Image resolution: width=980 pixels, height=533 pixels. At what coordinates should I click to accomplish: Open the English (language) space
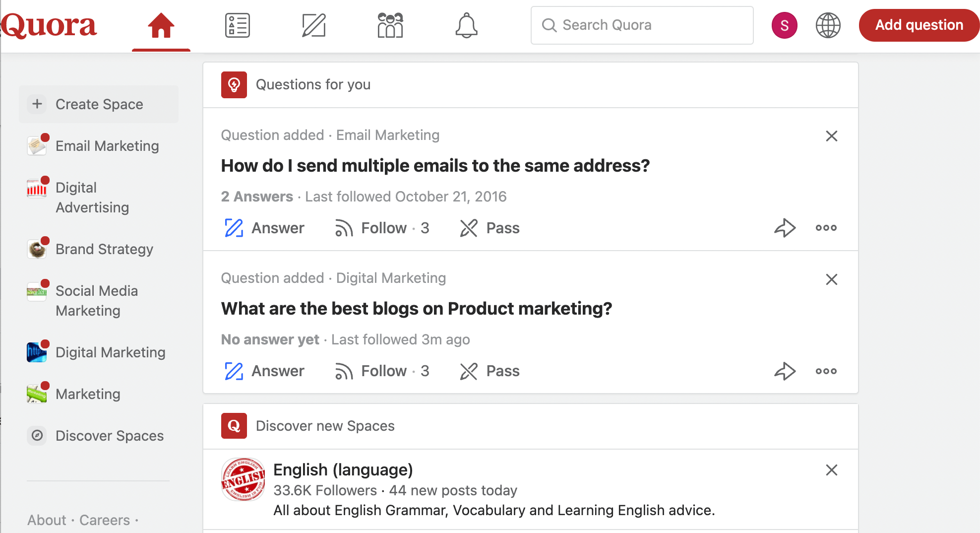click(343, 469)
